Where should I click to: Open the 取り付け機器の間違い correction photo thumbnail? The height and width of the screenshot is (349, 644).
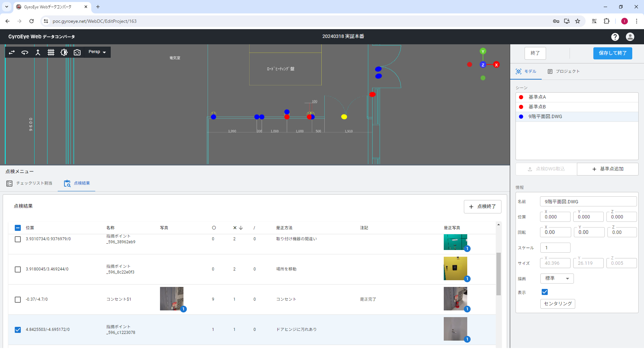point(455,242)
